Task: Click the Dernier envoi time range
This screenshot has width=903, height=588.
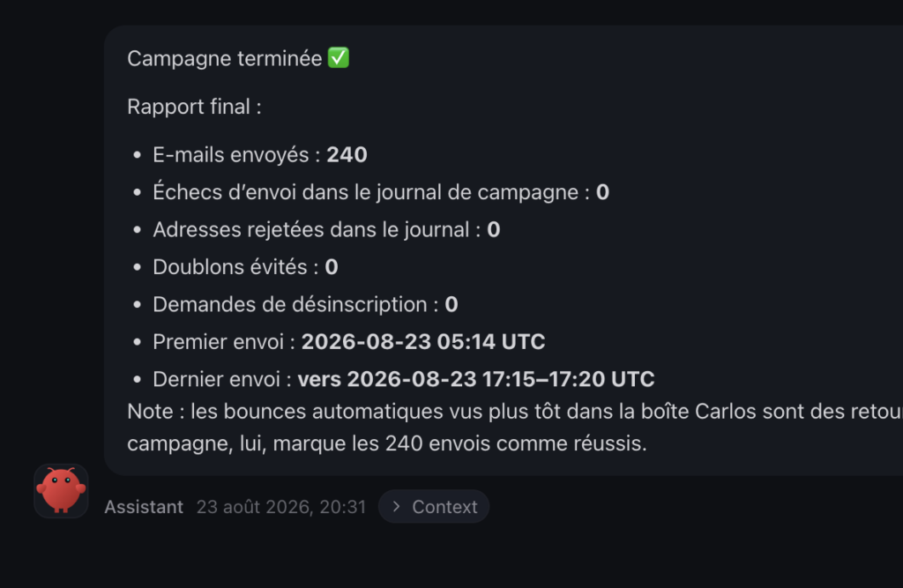Action: 476,380
